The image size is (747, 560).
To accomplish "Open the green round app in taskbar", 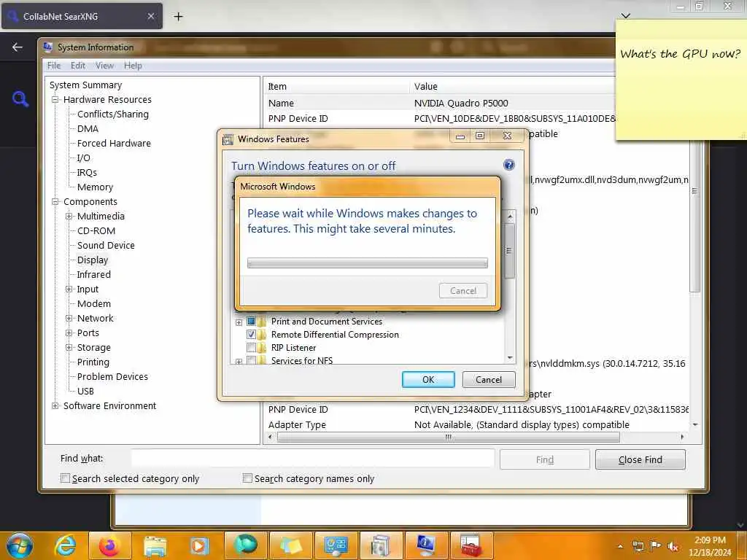I will point(245,545).
